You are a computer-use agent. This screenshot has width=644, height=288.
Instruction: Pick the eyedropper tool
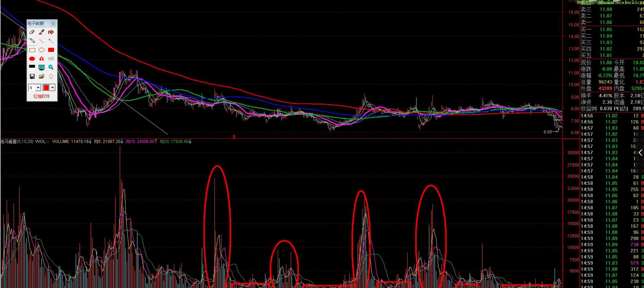41,32
